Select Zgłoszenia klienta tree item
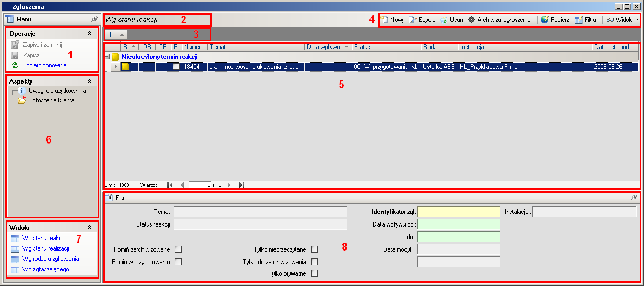 point(51,100)
